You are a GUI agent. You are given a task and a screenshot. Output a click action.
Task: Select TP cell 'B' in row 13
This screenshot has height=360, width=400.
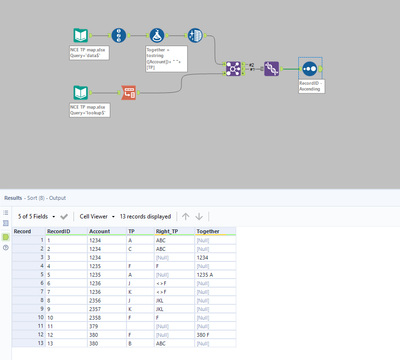pyautogui.click(x=140, y=343)
